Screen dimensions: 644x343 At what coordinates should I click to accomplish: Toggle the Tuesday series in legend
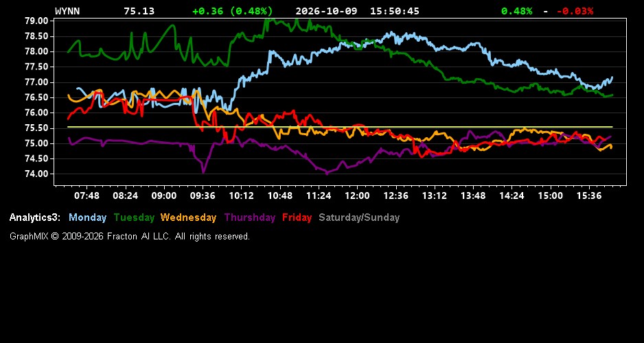click(134, 218)
